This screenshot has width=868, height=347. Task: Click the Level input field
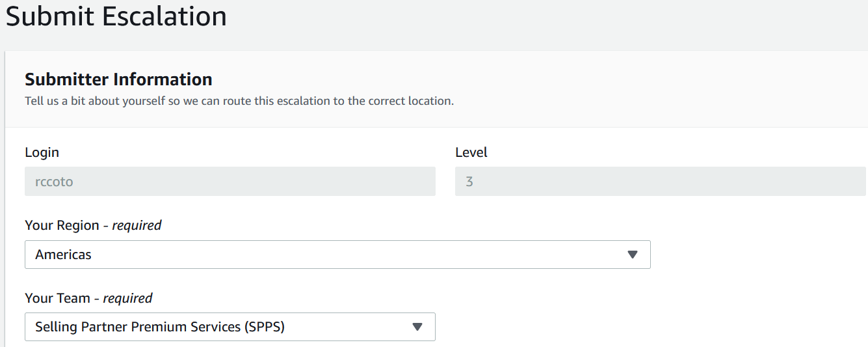pyautogui.click(x=661, y=182)
